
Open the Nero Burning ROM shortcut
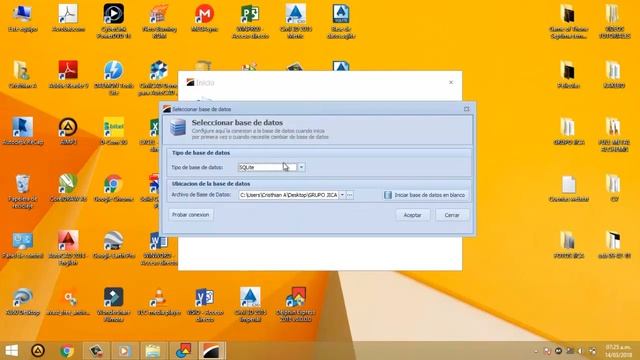159,21
